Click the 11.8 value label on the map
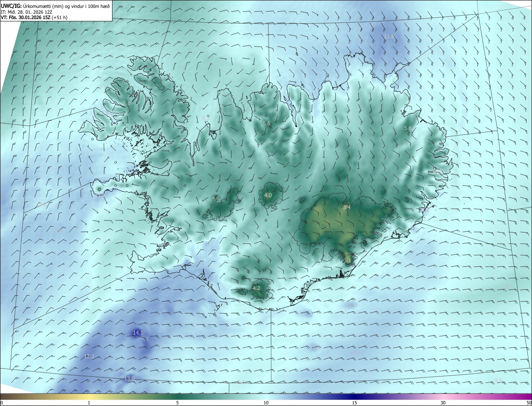 (389, 37)
